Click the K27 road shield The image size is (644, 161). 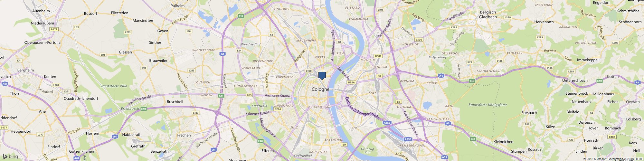pos(470,62)
